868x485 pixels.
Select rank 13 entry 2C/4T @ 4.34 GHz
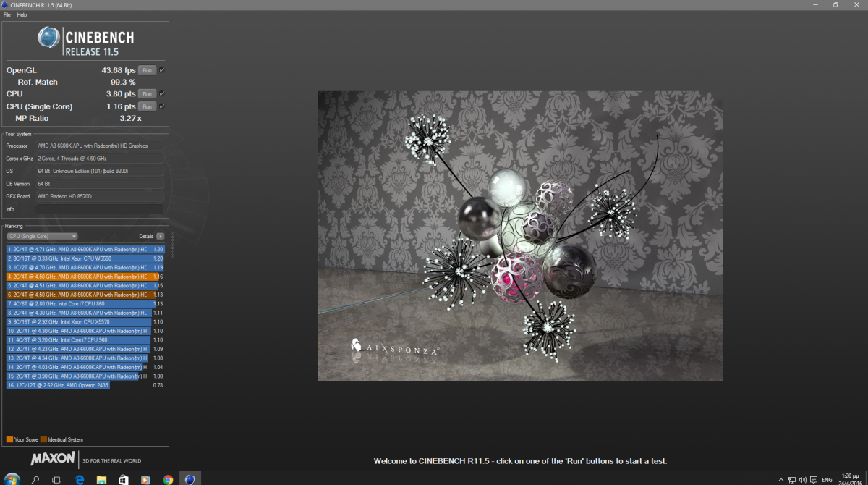tap(85, 358)
